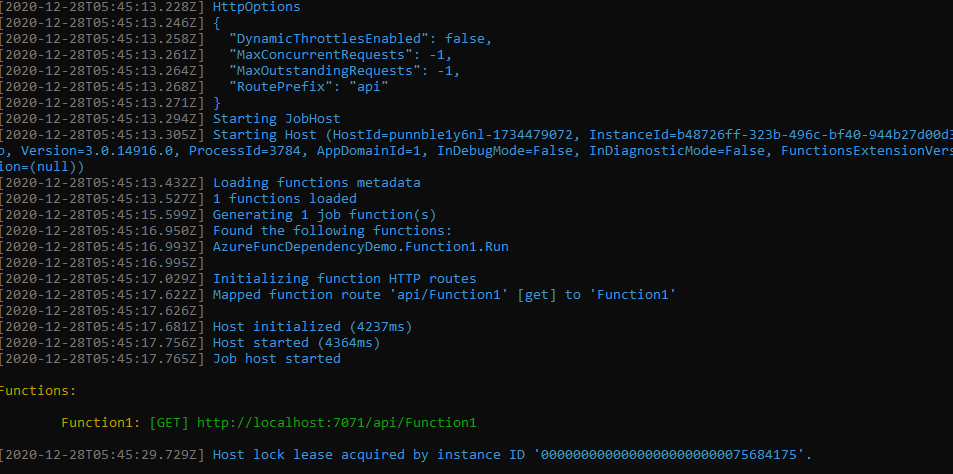Click the RoutePrefix "api" line

click(x=308, y=87)
